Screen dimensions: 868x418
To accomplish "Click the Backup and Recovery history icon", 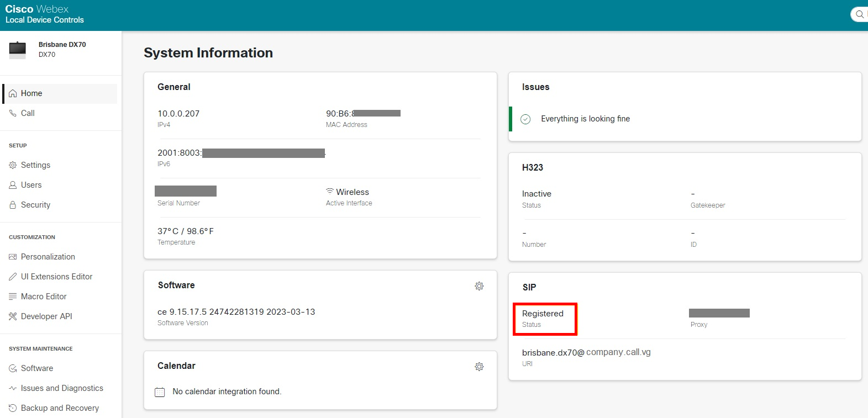I will tap(13, 408).
